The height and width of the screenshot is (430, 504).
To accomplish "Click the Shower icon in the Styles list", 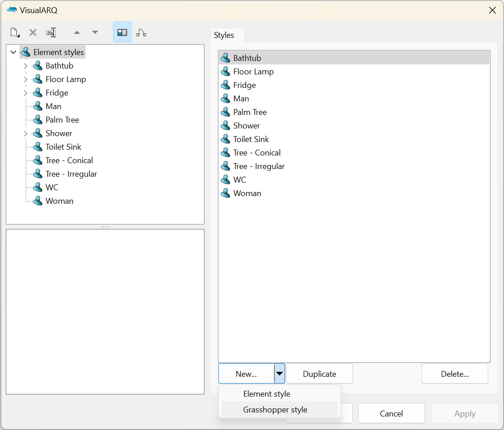I will point(226,125).
